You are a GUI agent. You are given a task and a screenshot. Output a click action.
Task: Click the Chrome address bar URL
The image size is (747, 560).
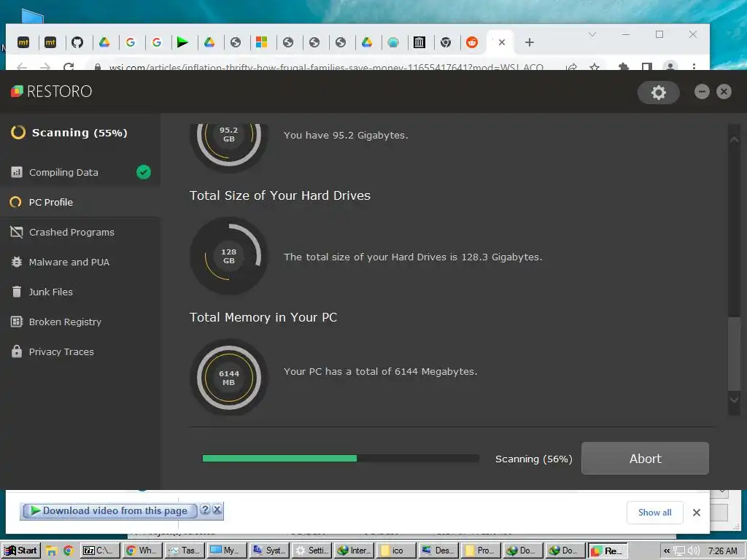click(x=326, y=67)
